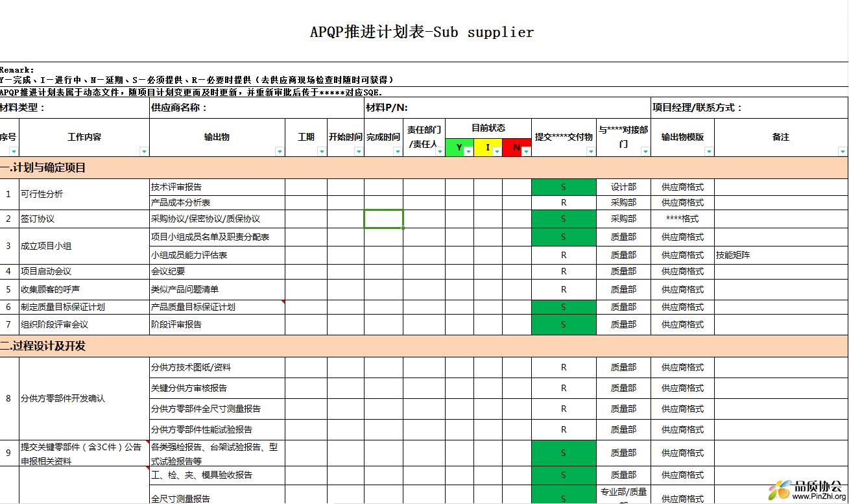Viewport: 849px width, 504px height.
Task: Select the 产品成本分析表 cell
Action: pyautogui.click(x=217, y=202)
